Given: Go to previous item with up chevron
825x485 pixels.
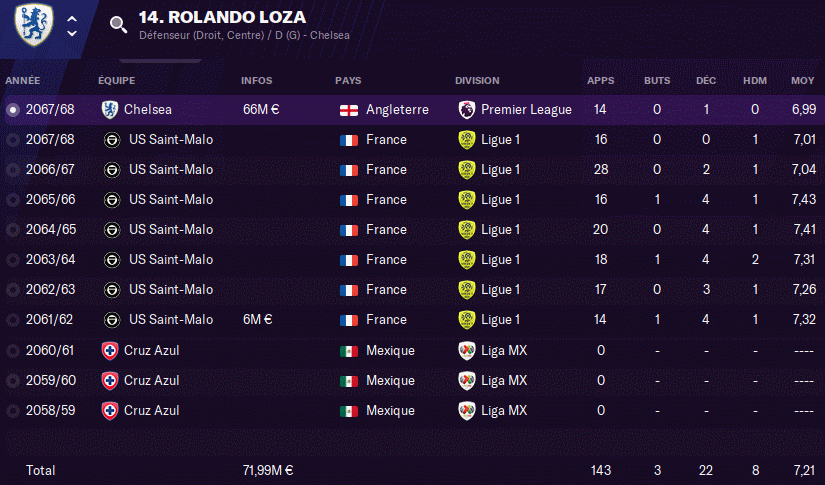Looking at the screenshot, I should tap(72, 19).
